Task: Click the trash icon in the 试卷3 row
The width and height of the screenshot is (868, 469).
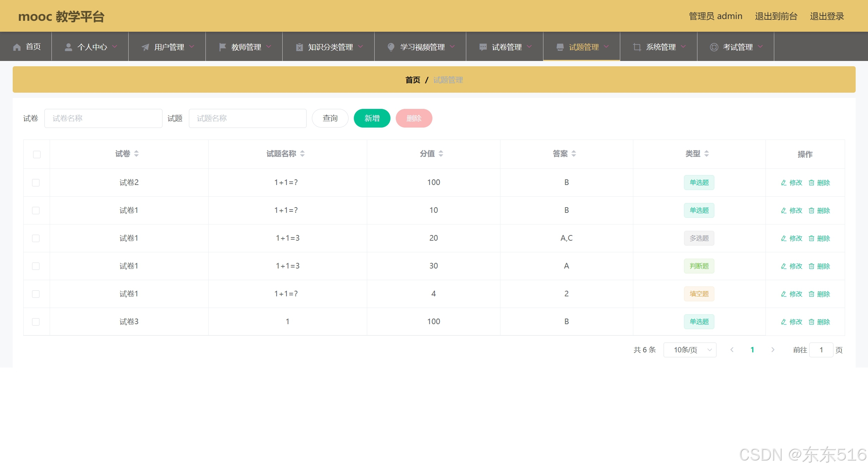Action: click(811, 322)
